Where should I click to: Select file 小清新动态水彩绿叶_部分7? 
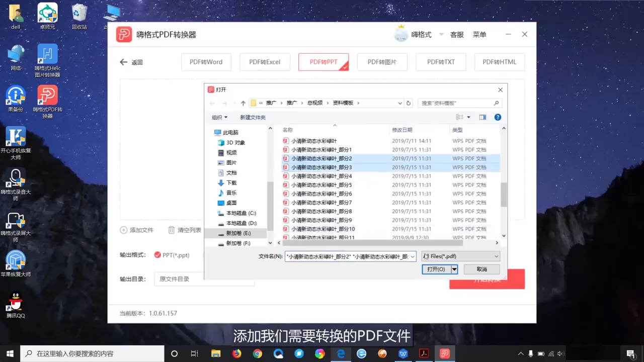[321, 203]
